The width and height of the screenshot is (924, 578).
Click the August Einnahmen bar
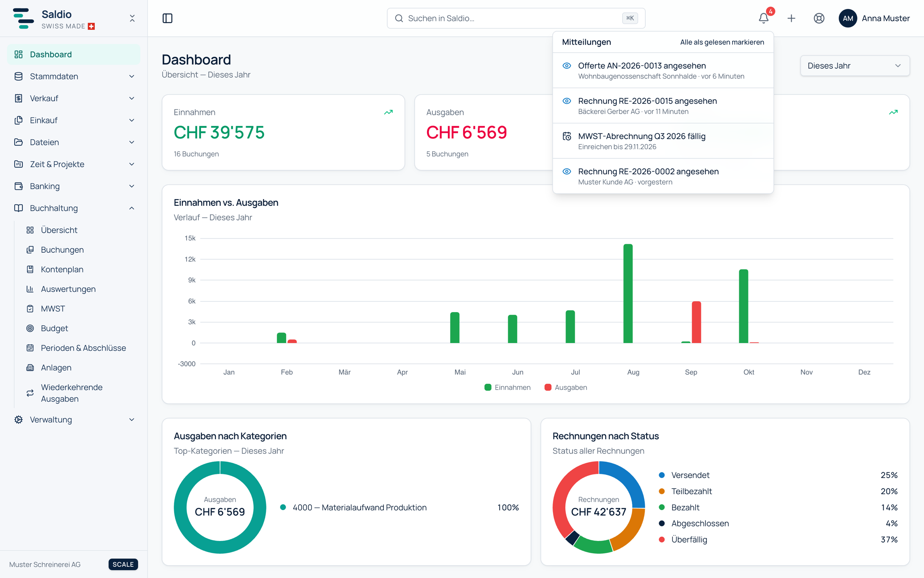(628, 294)
